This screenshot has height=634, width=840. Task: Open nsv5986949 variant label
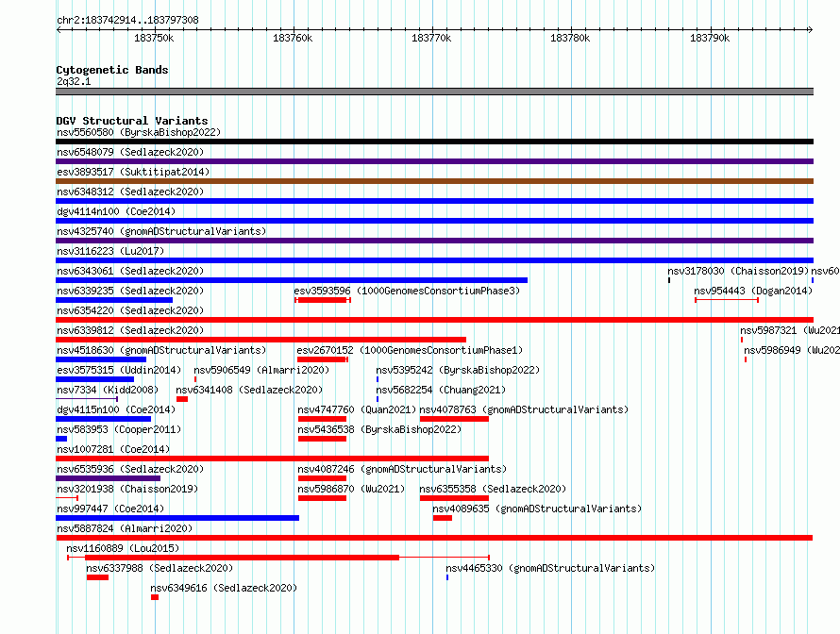click(x=792, y=350)
